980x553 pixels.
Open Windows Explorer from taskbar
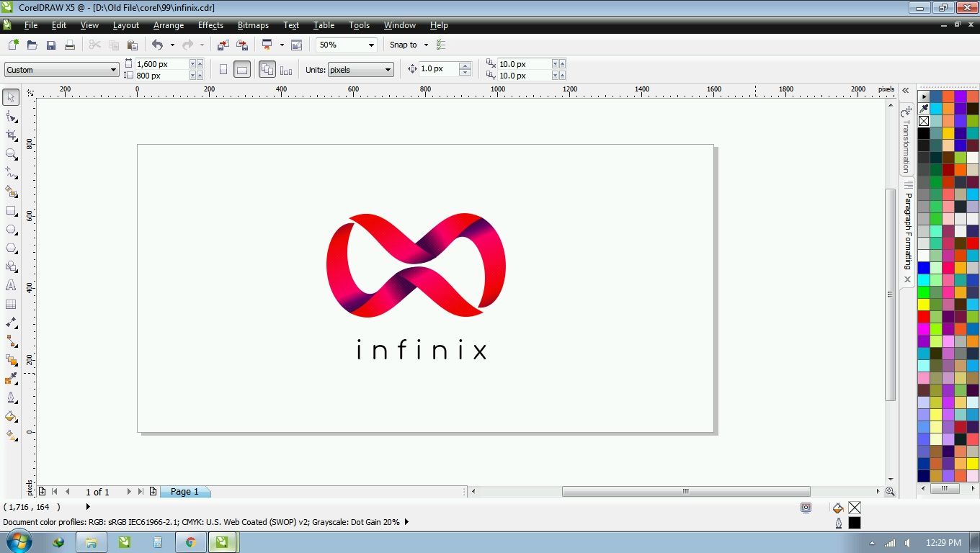point(92,542)
